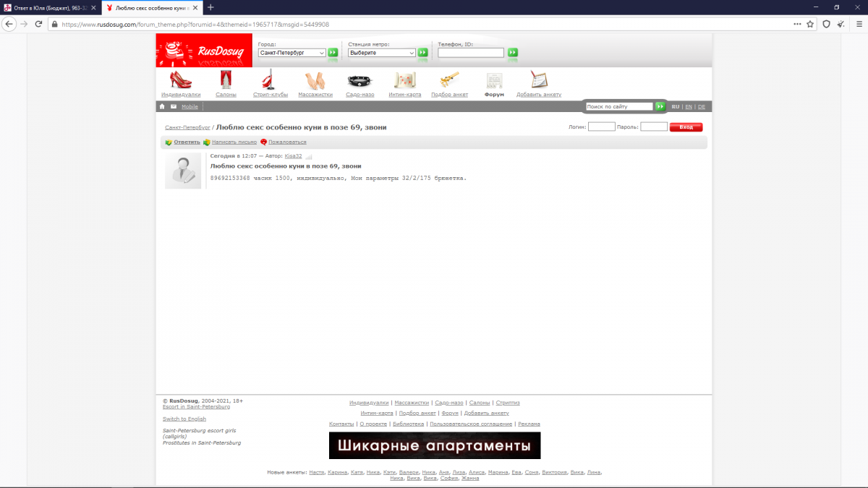Open the page actions ellipsis in address bar

pyautogui.click(x=798, y=24)
